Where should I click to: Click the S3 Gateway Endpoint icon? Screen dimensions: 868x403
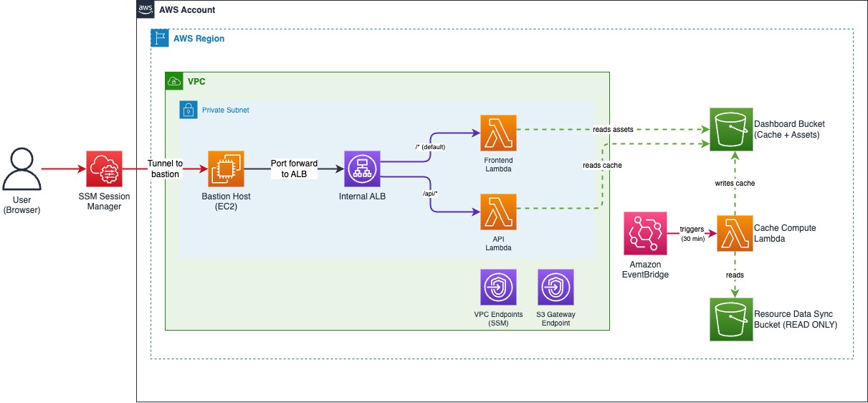pyautogui.click(x=555, y=287)
